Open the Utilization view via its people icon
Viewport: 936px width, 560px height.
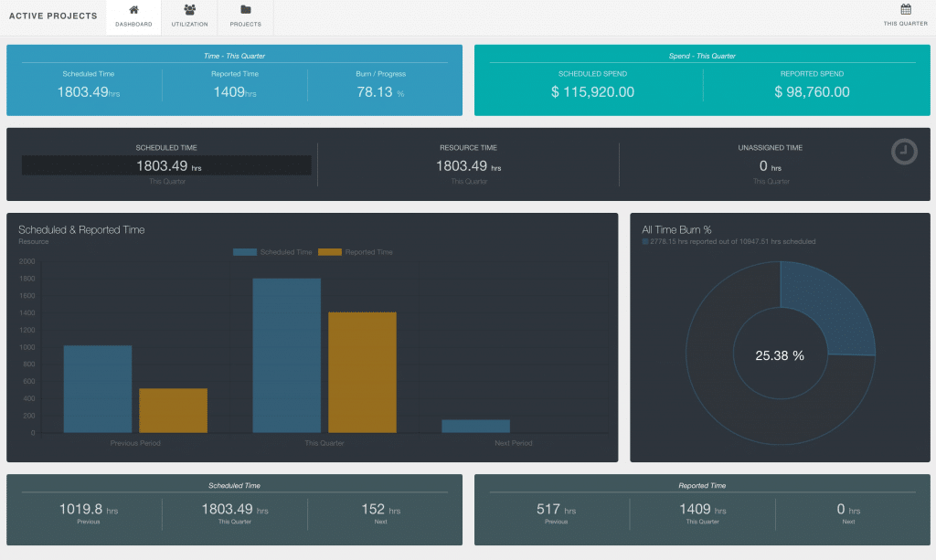pos(189,11)
